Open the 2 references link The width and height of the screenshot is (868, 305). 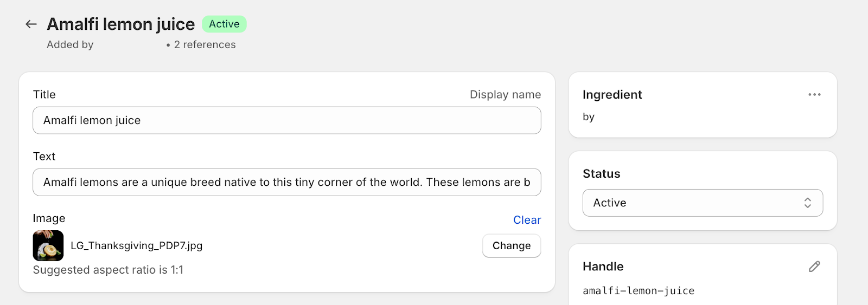(205, 44)
